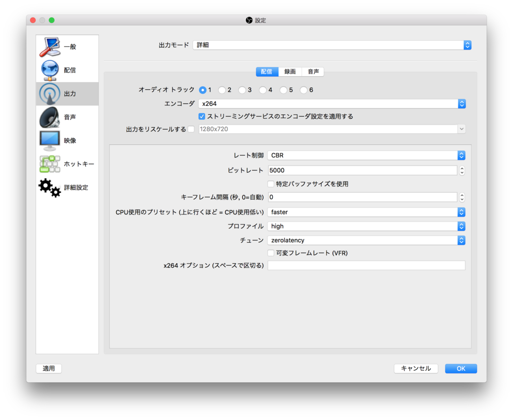513x420 pixels.
Task: Switch to the 録画 tab
Action: tap(290, 71)
